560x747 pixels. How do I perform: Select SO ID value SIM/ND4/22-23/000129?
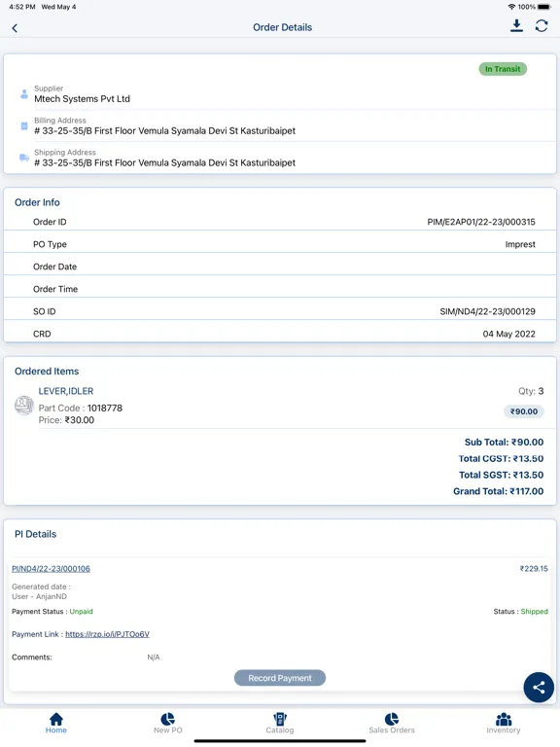tap(488, 311)
